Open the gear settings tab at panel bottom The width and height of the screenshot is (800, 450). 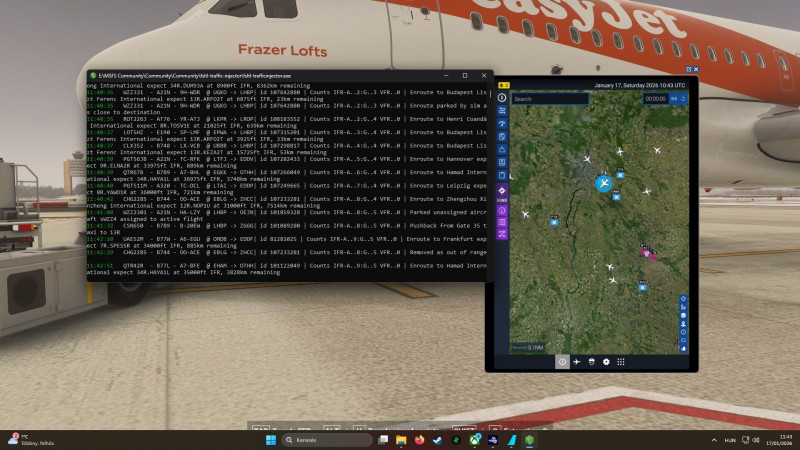click(x=606, y=362)
